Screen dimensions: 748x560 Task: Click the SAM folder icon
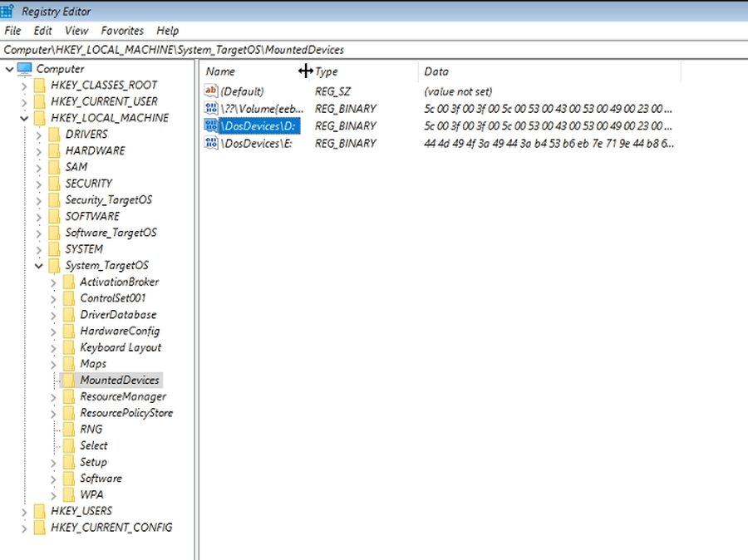pos(54,167)
